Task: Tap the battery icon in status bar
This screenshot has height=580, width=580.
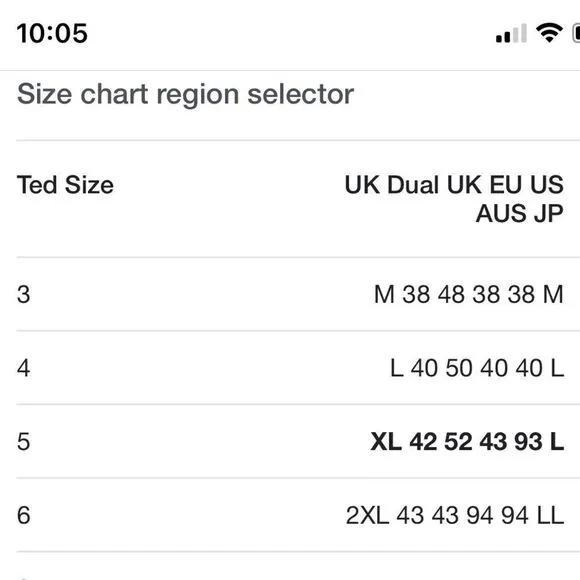Action: point(576,33)
